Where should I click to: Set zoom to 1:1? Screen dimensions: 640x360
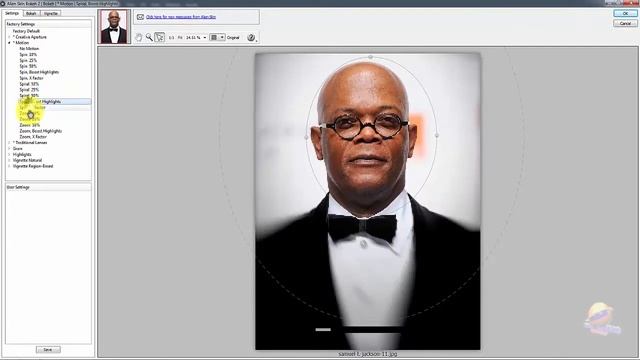[x=171, y=38]
